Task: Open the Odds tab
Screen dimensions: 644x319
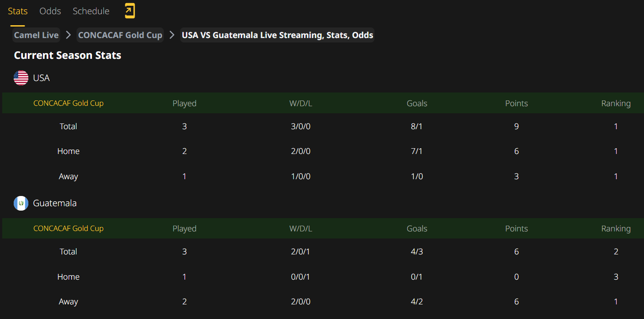Action: [50, 11]
